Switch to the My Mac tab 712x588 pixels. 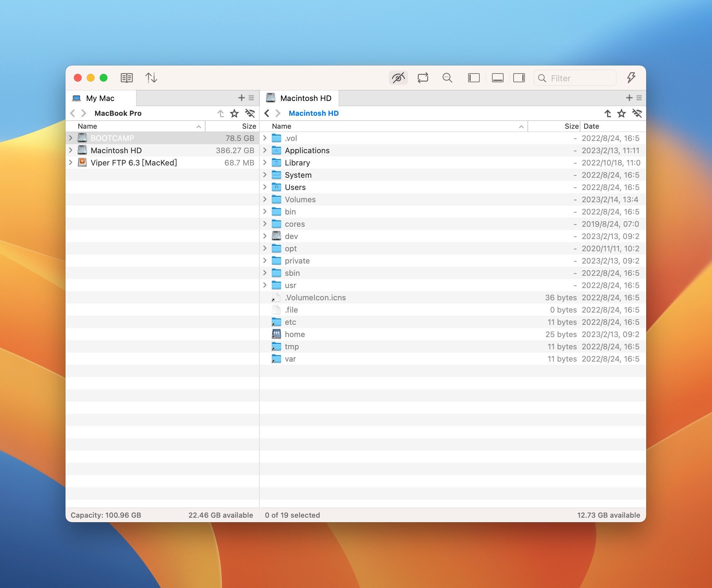(100, 98)
